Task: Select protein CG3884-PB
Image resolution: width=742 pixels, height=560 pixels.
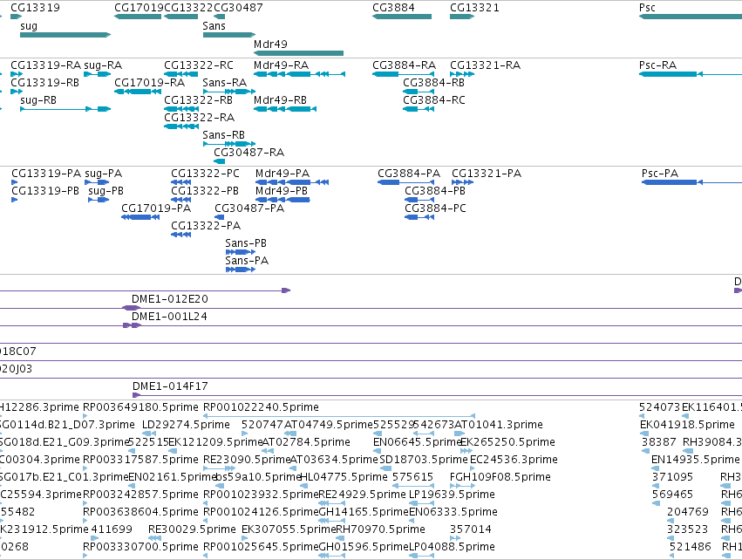Action: (419, 200)
